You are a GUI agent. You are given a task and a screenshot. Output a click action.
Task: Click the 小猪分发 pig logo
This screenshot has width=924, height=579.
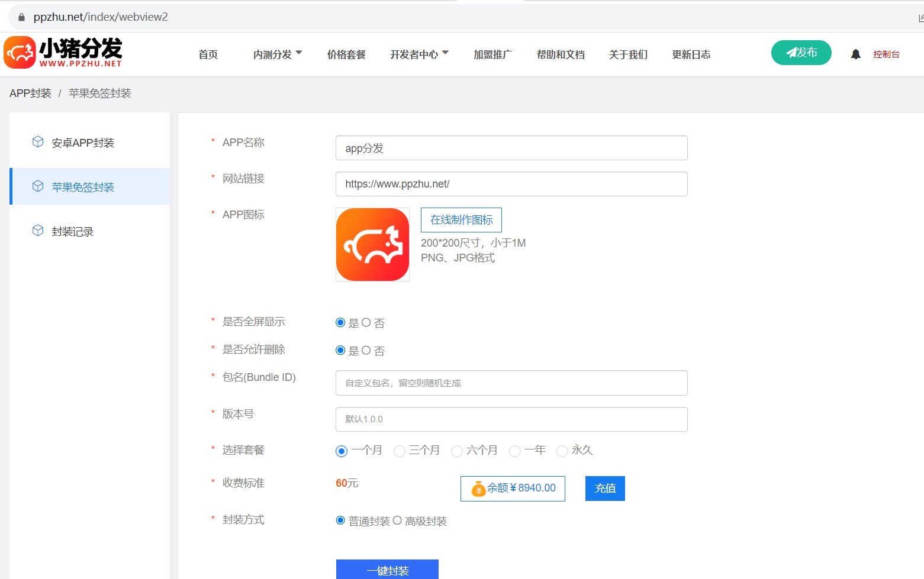[20, 53]
